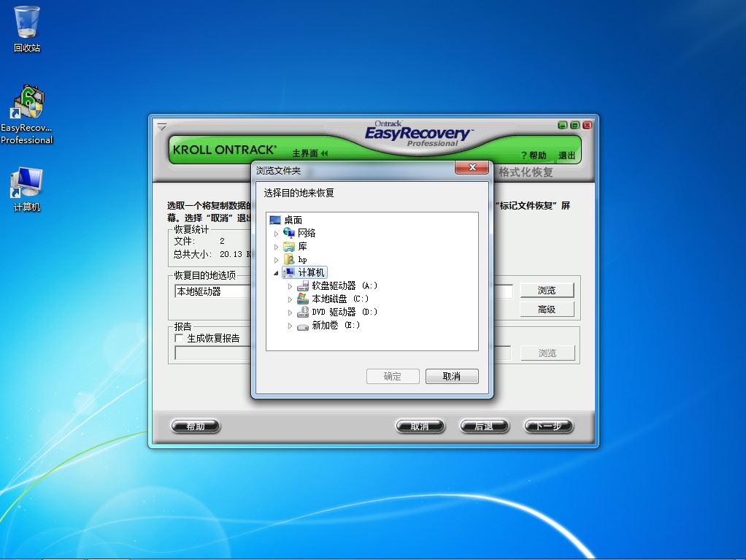Image resolution: width=746 pixels, height=560 pixels.
Task: Open 帮助 in the EasyRecovery header
Action: (534, 155)
